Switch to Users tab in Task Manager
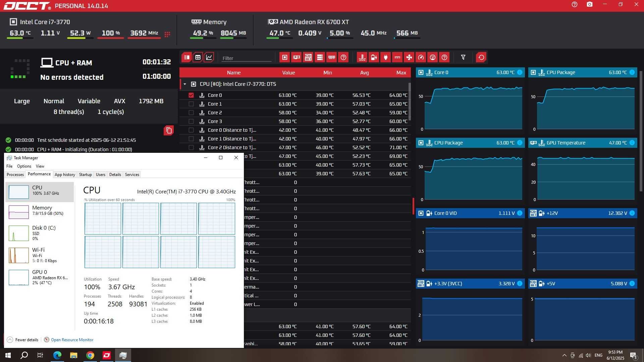 (x=101, y=175)
